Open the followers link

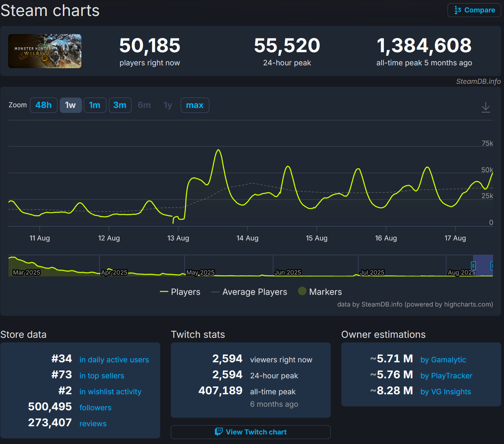coord(95,407)
